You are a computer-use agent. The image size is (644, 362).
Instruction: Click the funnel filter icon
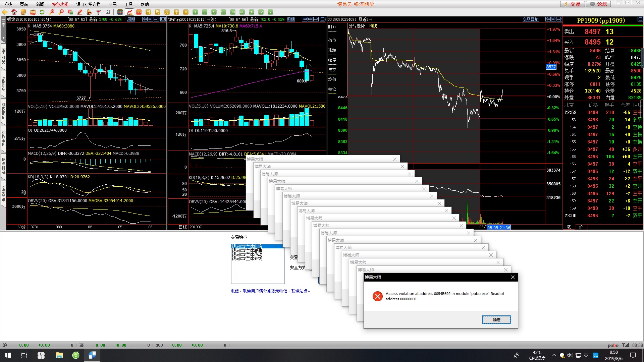coord(98,12)
